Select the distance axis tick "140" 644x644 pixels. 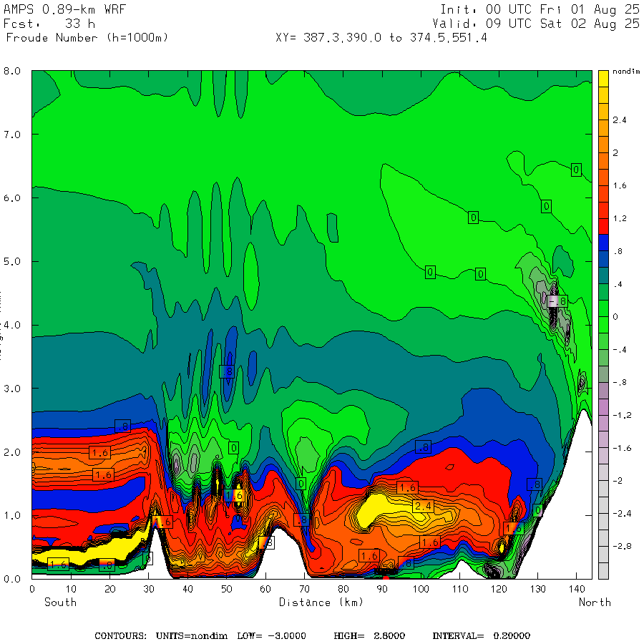577,589
